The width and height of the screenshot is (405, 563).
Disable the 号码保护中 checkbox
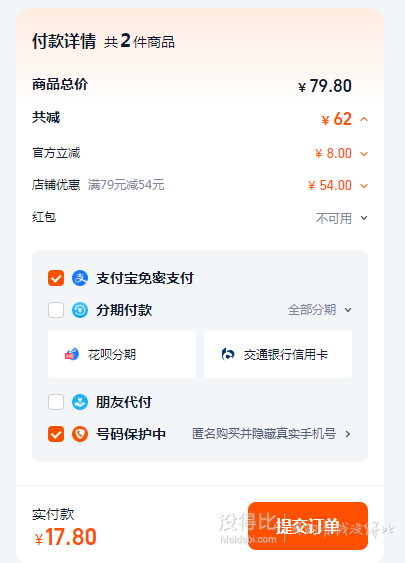coord(56,434)
